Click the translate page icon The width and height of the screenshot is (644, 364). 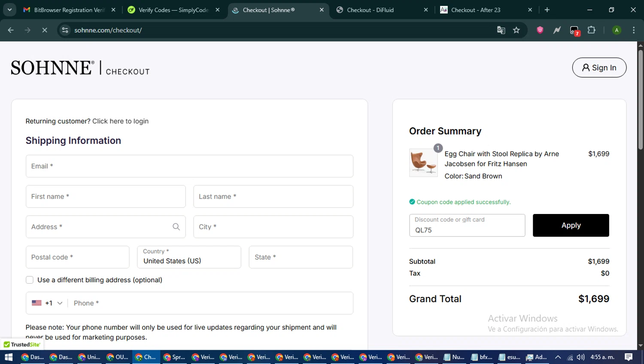[x=501, y=30]
